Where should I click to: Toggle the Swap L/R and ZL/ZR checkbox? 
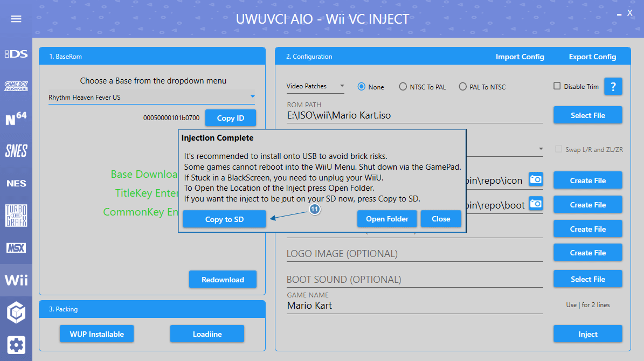[558, 149]
